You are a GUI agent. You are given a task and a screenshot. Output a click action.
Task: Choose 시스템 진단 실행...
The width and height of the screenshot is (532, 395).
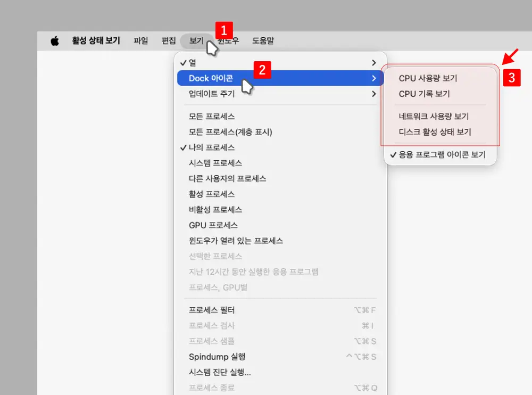tap(280, 372)
